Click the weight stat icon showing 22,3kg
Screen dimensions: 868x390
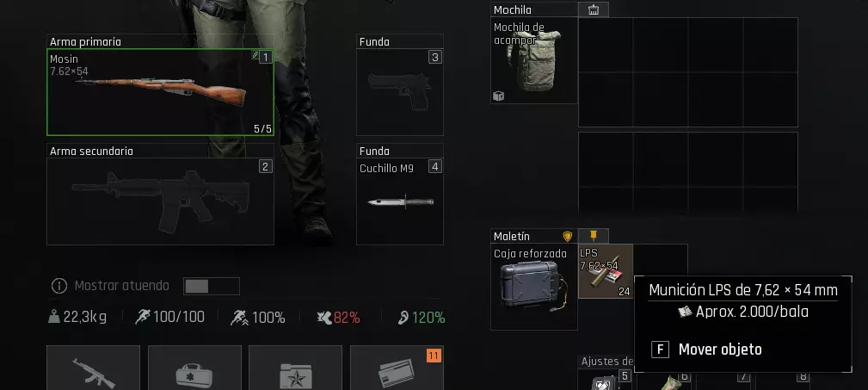53,318
